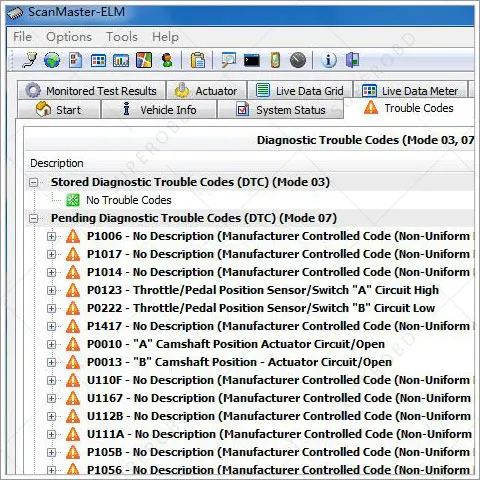
Task: Click the warning icon beside U110F
Action: 73,380
